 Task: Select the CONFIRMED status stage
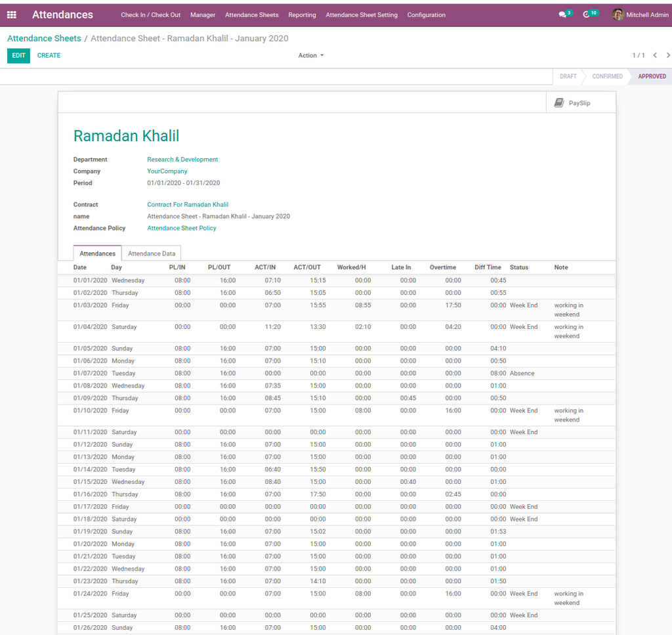[x=607, y=76]
